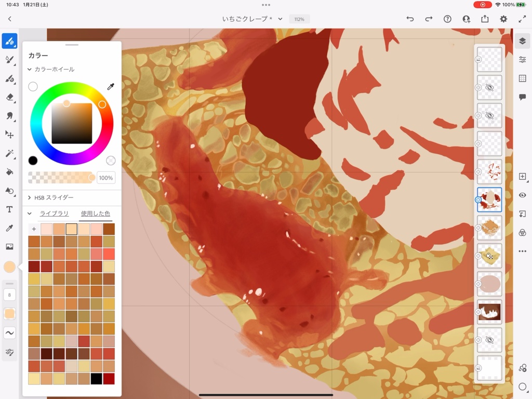The height and width of the screenshot is (399, 532).
Task: Add a new layer
Action: pos(523,177)
